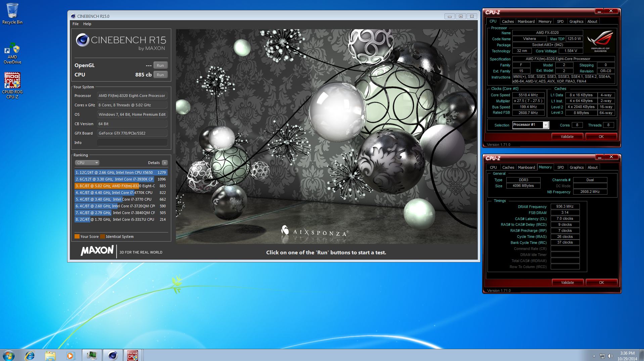The width and height of the screenshot is (644, 361).
Task: Click the brown Identical System legend swatch
Action: coord(102,237)
